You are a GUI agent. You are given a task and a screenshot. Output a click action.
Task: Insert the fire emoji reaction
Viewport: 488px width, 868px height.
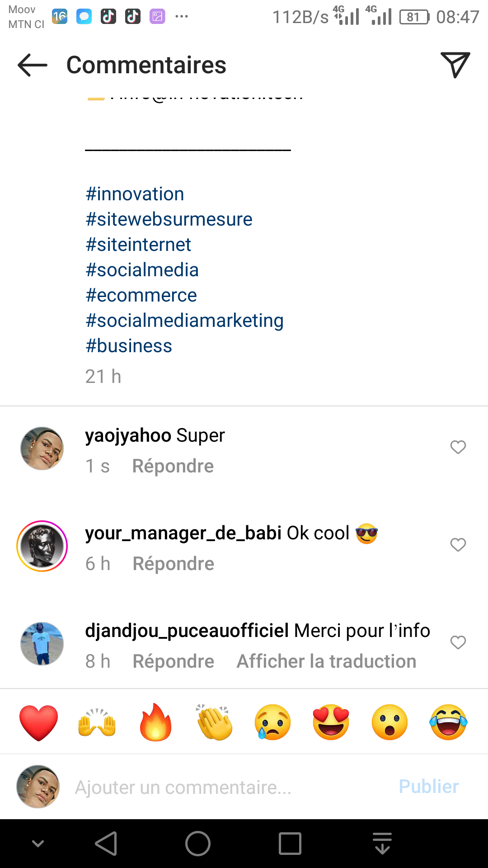click(156, 722)
